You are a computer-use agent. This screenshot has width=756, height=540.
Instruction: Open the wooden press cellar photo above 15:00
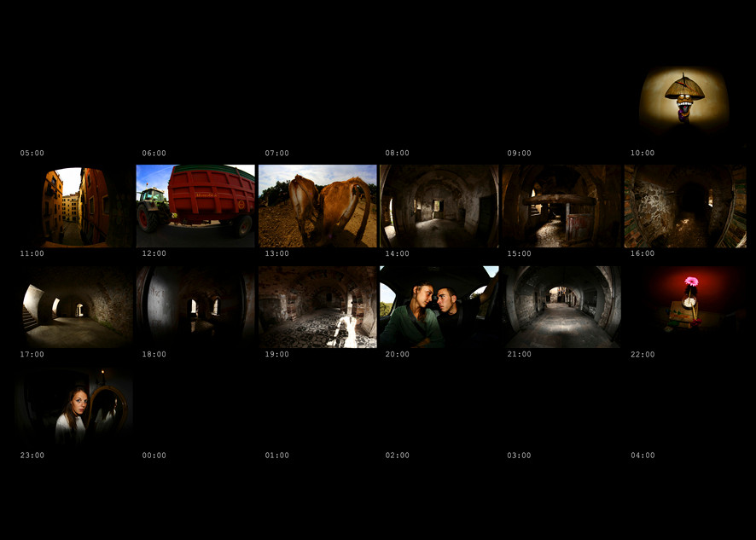coord(562,206)
